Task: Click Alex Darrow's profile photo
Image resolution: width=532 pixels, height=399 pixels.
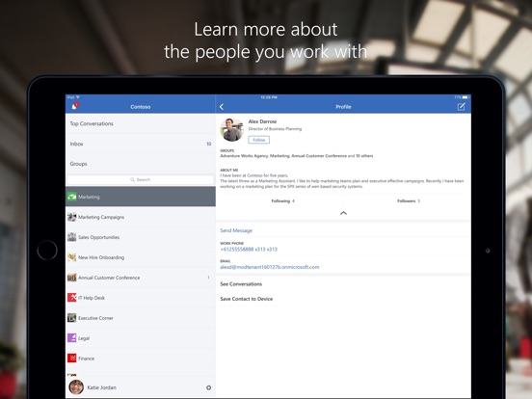Action: [232, 129]
